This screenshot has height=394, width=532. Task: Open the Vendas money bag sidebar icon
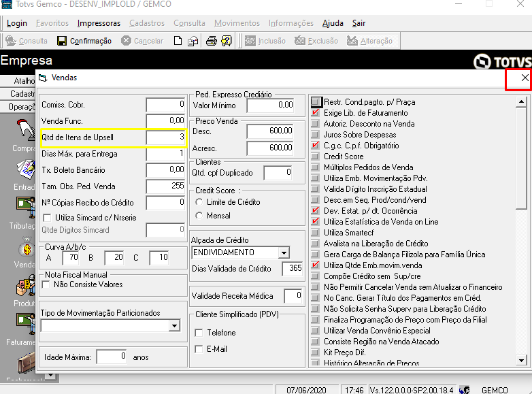pyautogui.click(x=27, y=247)
